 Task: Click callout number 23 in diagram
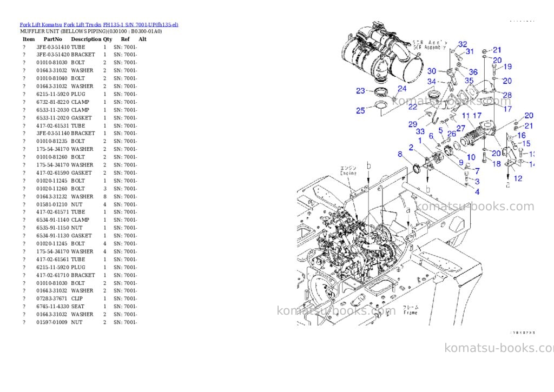pyautogui.click(x=360, y=91)
